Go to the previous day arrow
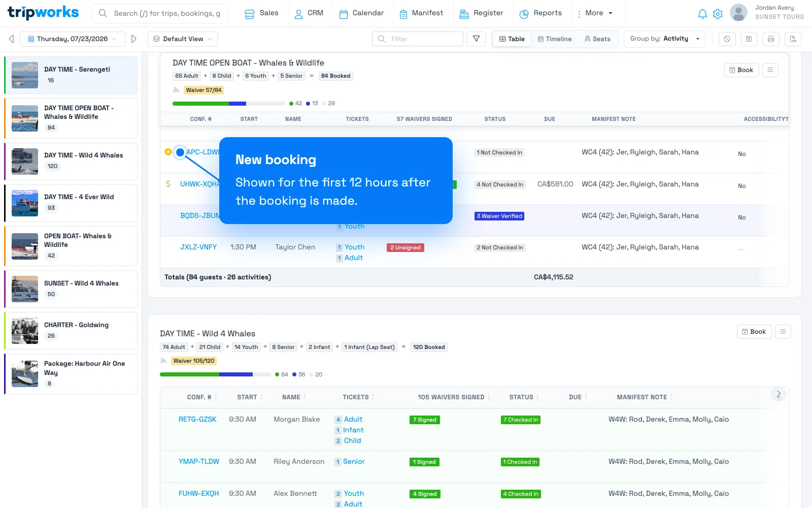 click(11, 39)
